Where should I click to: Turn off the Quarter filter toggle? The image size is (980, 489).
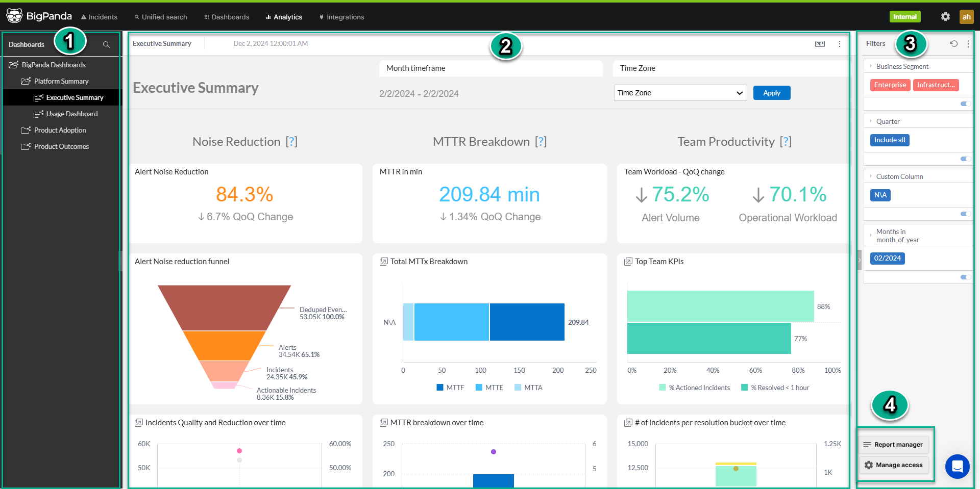pos(965,159)
